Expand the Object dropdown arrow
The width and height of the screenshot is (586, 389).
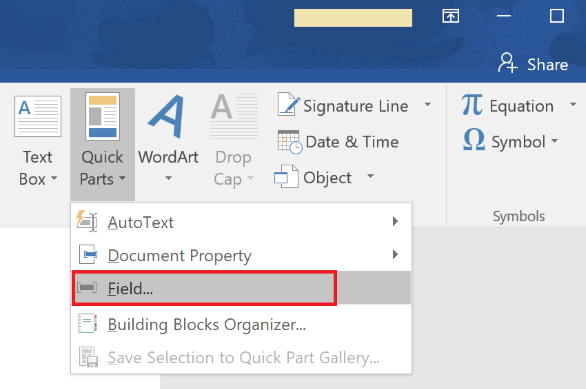[370, 176]
